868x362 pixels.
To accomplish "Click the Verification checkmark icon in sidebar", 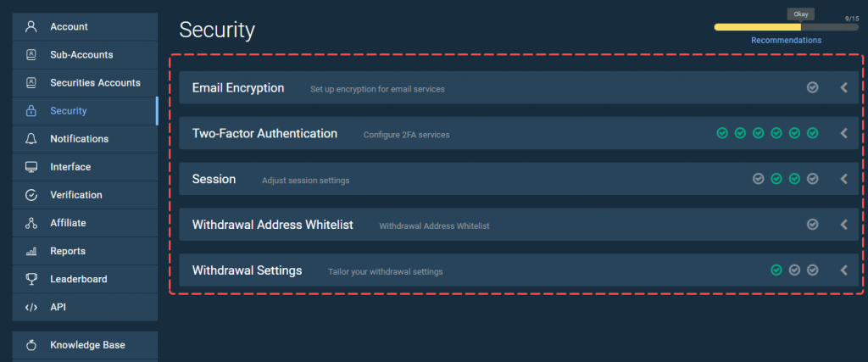I will pos(31,195).
